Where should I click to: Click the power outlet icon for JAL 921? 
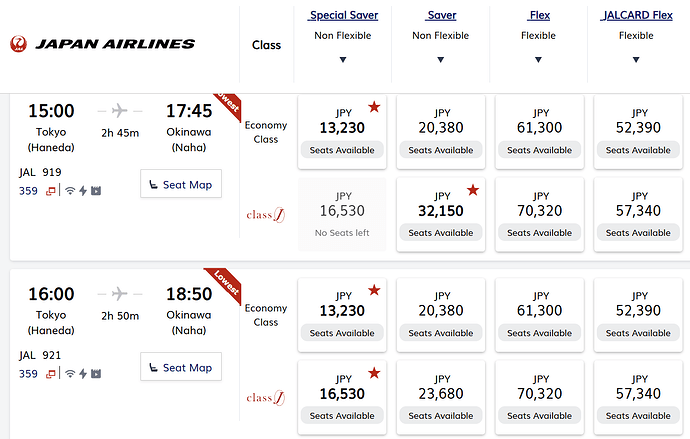pos(83,374)
